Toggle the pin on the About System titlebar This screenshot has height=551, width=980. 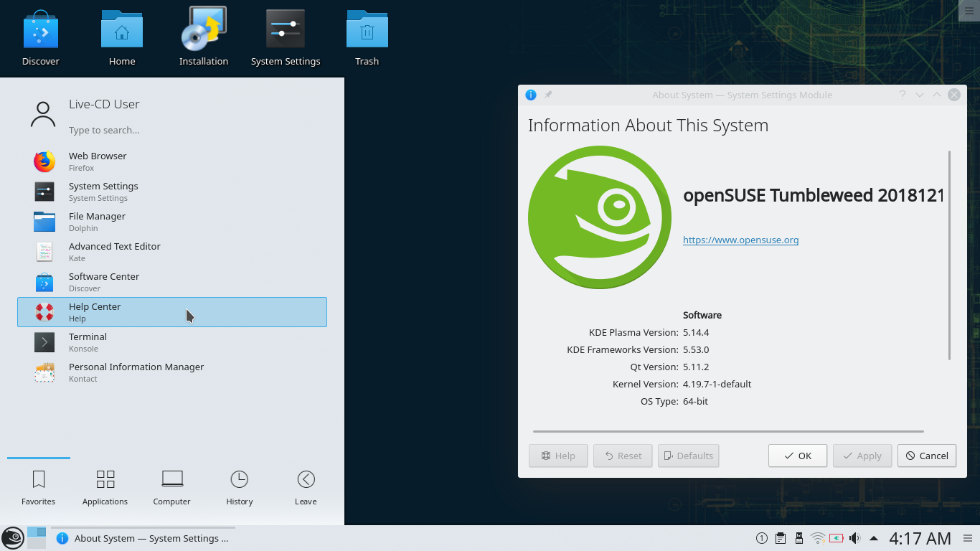tap(548, 94)
